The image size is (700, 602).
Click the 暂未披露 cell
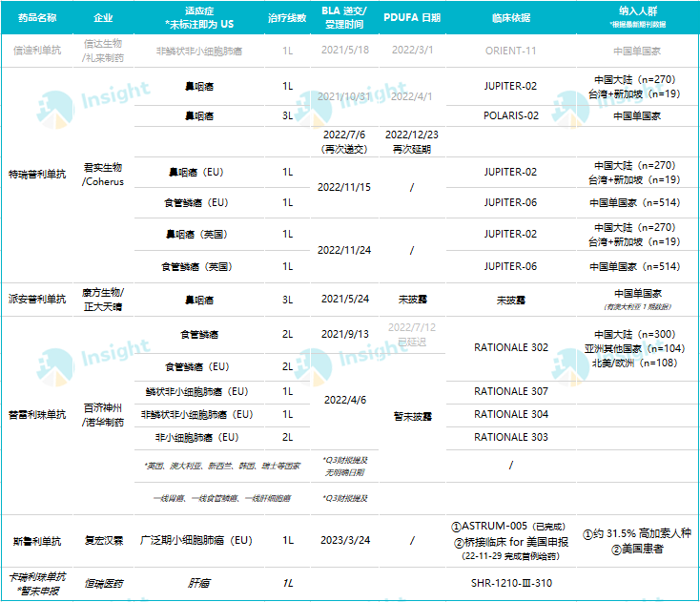click(412, 417)
